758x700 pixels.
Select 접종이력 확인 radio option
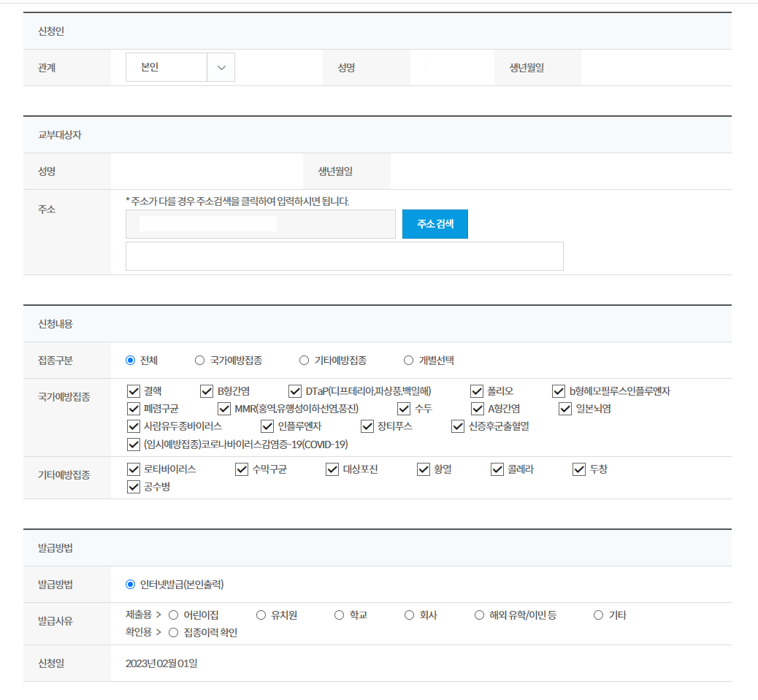click(174, 633)
